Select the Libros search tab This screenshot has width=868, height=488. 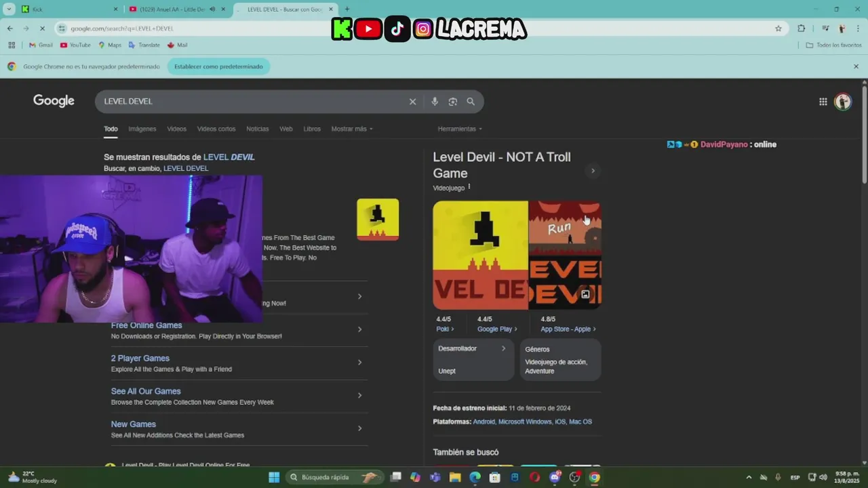pyautogui.click(x=312, y=129)
